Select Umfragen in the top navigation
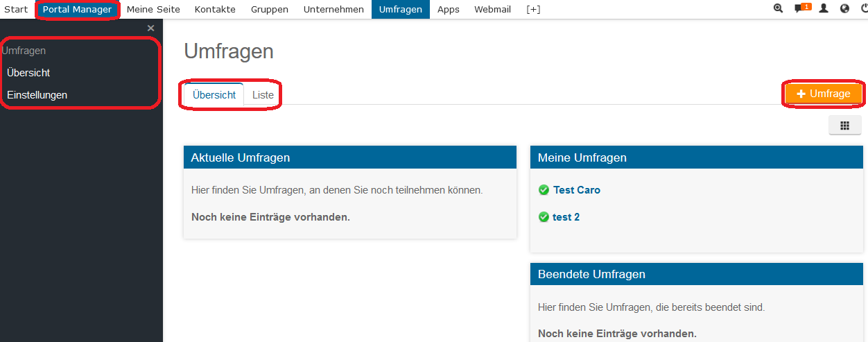The height and width of the screenshot is (342, 868). pos(401,10)
